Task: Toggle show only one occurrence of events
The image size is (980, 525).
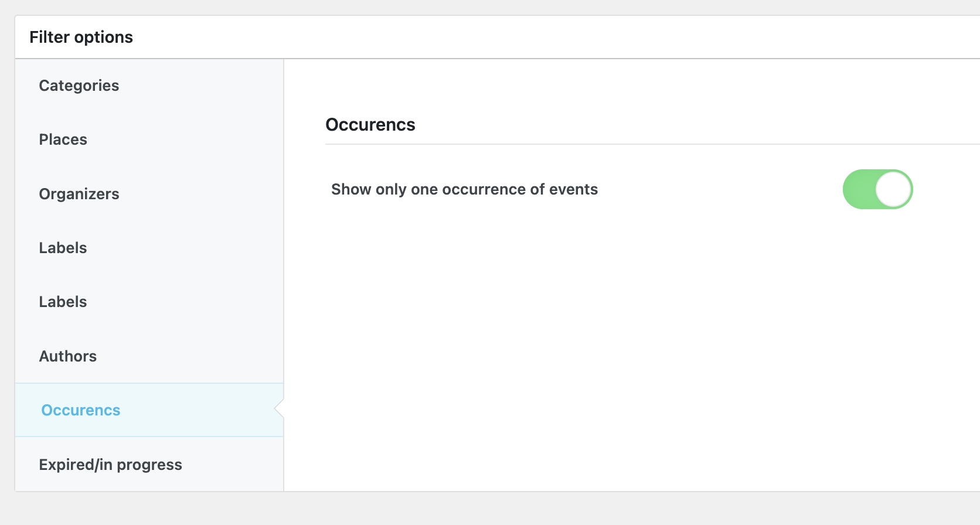Action: tap(877, 189)
